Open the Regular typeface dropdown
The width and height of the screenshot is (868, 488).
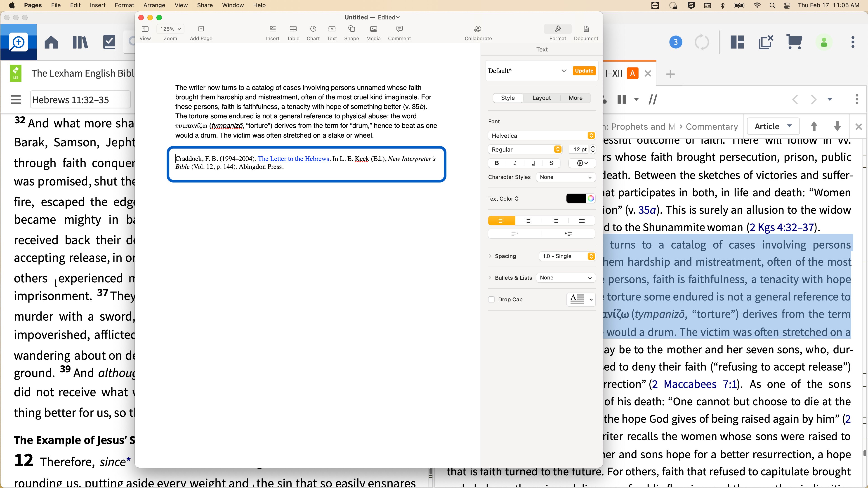525,149
